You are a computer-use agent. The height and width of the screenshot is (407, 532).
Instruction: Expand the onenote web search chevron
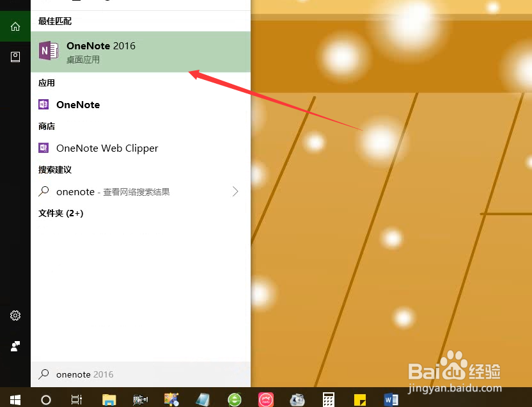coord(235,191)
